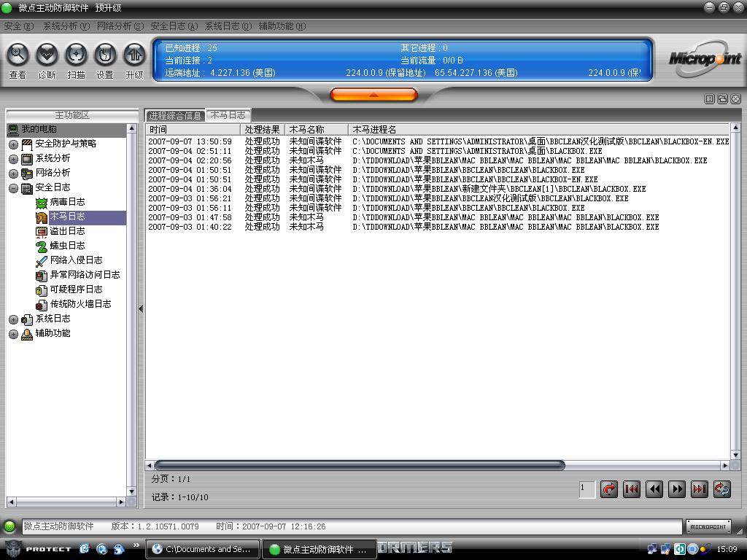Click the first panel layout icon above the tabs
The image size is (747, 560).
(709, 99)
